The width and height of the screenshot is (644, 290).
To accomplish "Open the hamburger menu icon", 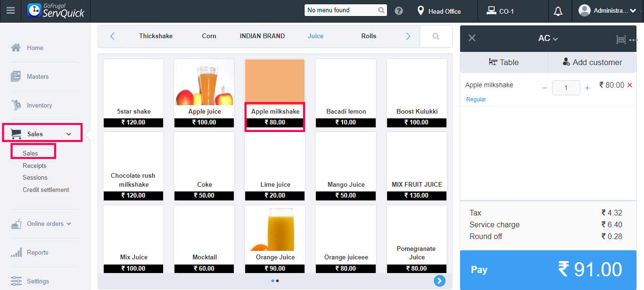I will tap(10, 10).
